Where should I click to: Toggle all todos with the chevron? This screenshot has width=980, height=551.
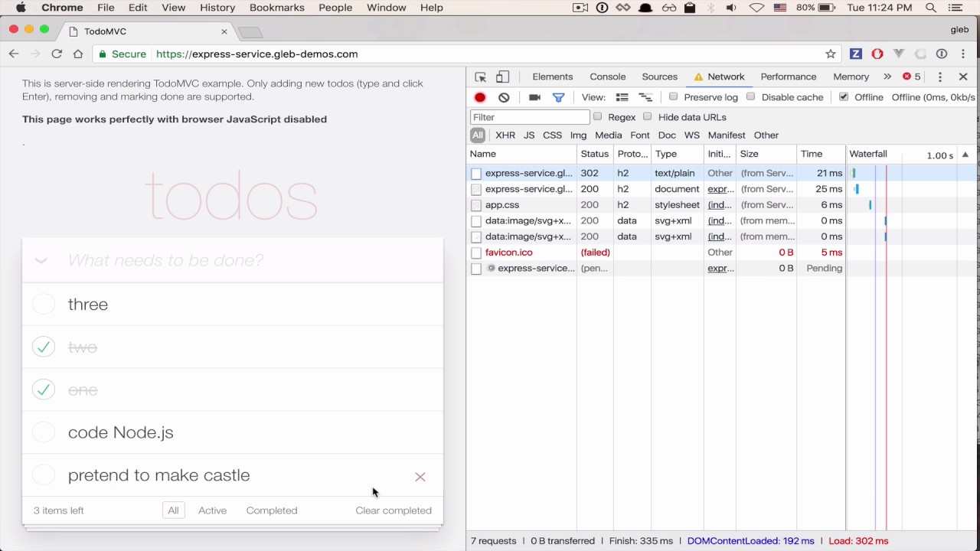[x=41, y=261]
